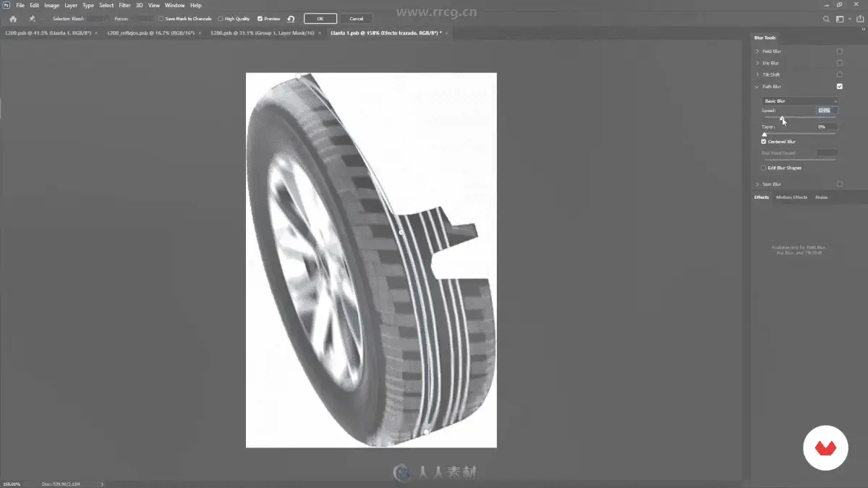Enable the Field Blur checkbox
868x488 pixels.
840,51
